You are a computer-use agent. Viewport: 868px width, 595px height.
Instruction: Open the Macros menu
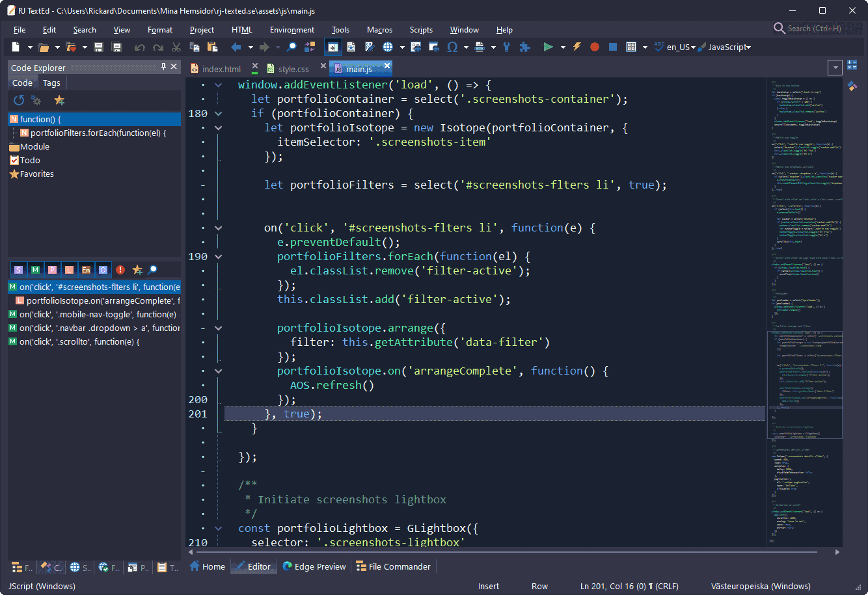click(379, 30)
